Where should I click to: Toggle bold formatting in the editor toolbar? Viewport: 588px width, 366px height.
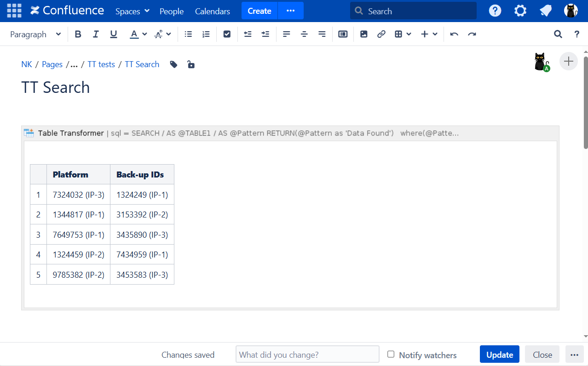click(x=78, y=34)
